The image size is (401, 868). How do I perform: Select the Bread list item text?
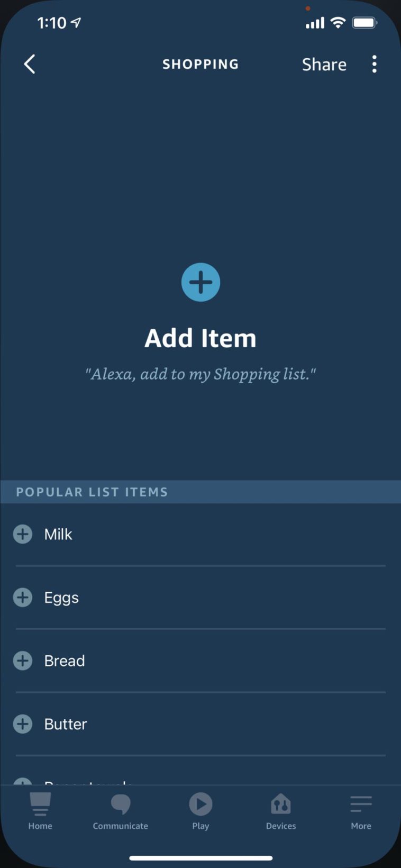[65, 661]
